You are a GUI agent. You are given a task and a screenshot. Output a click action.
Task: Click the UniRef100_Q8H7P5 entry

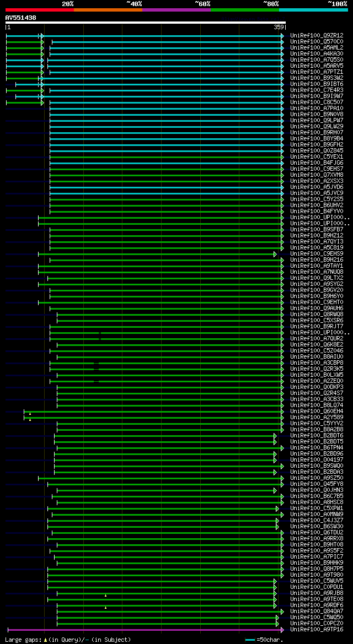coord(317,569)
